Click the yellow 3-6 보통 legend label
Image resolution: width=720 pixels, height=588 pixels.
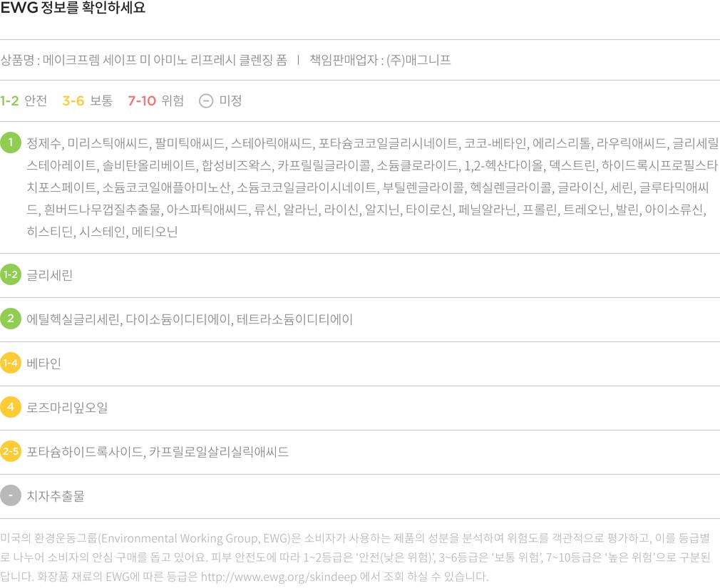(87, 100)
